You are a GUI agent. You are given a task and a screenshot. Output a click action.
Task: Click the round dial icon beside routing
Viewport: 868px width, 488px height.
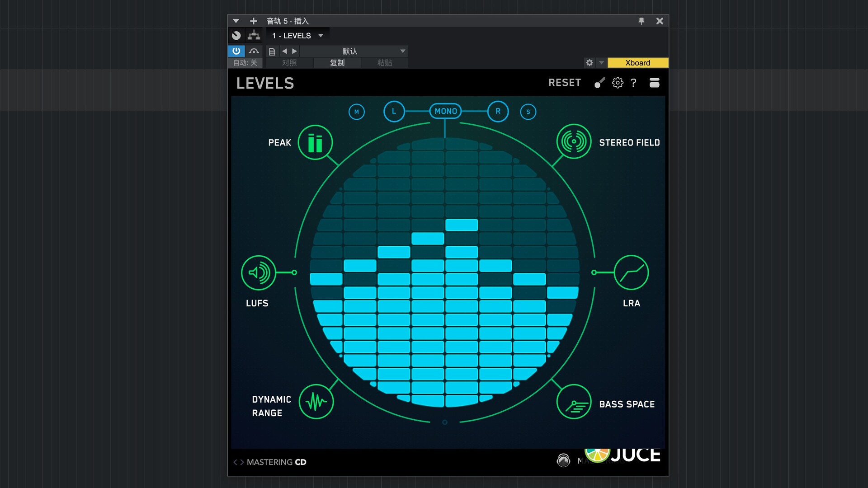[x=236, y=35]
